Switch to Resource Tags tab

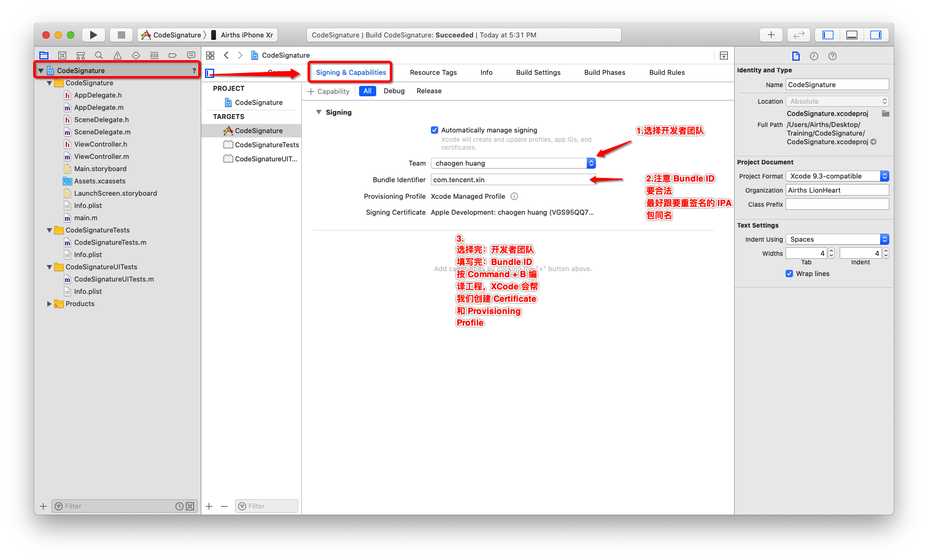pyautogui.click(x=433, y=72)
